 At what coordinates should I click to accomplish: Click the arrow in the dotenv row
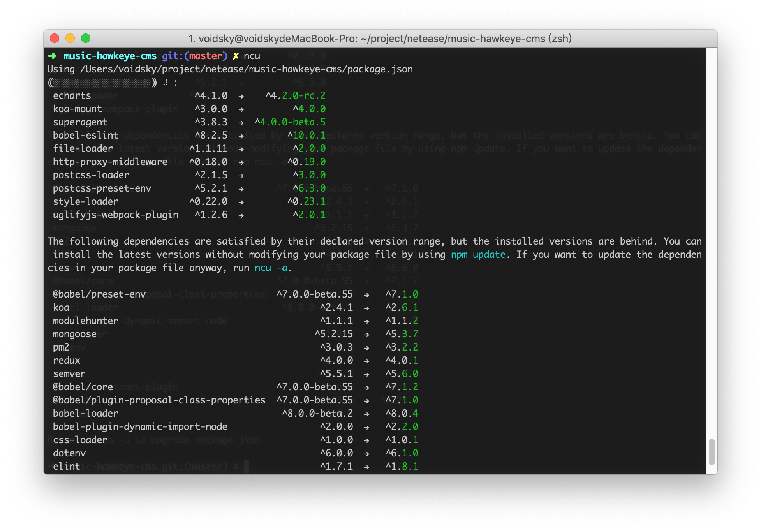(x=366, y=454)
